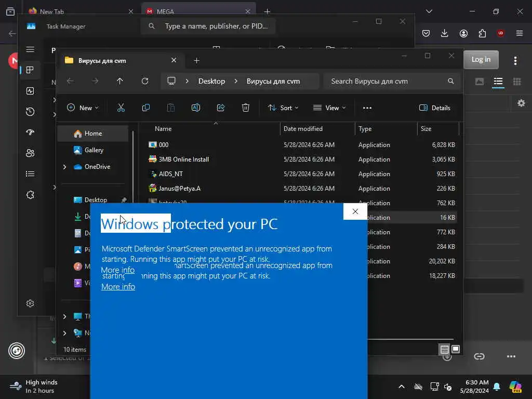Click Desktop in Explorer address breadcrumb
The width and height of the screenshot is (532, 399).
(212, 82)
